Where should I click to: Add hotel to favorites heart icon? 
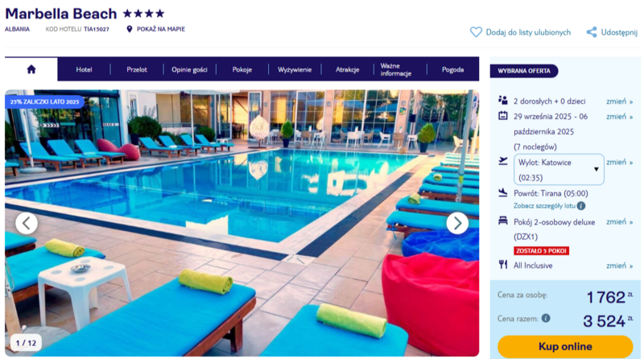476,32
